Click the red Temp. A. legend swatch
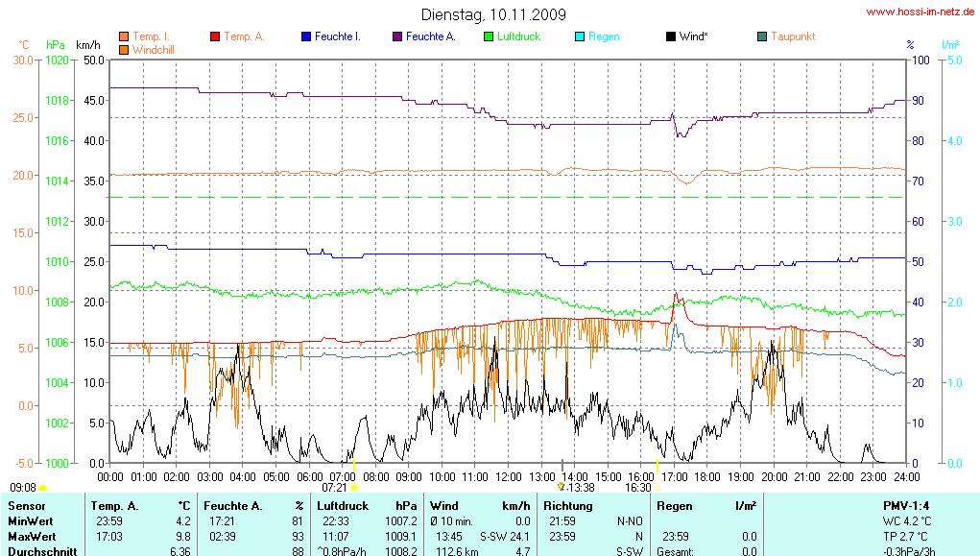 (215, 36)
